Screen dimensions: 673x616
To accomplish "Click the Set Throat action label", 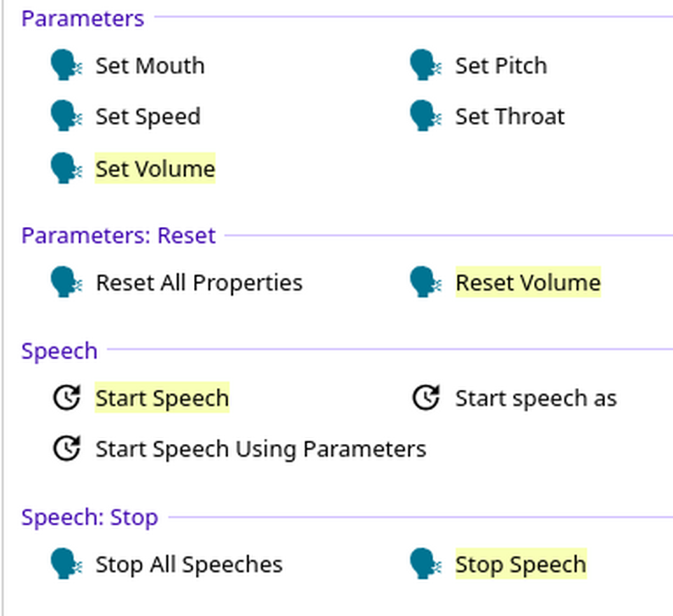I will 509,116.
